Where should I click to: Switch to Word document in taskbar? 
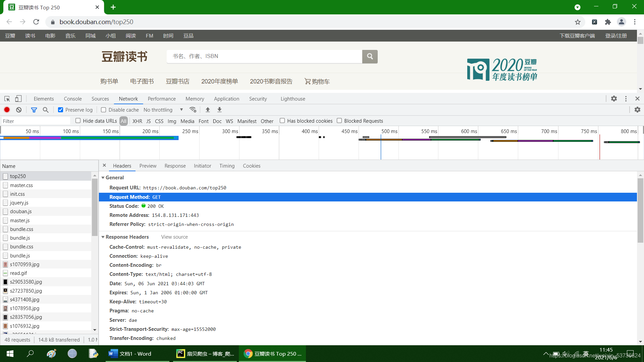tap(138, 354)
